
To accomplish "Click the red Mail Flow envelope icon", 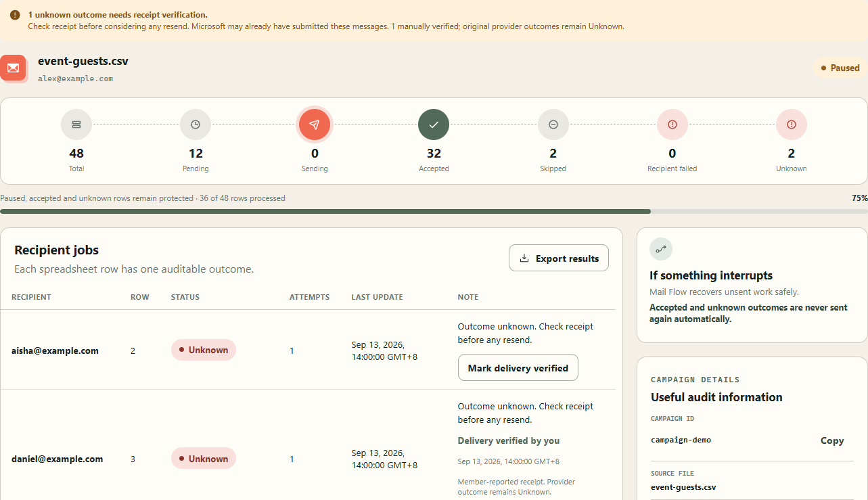I will click(13, 68).
